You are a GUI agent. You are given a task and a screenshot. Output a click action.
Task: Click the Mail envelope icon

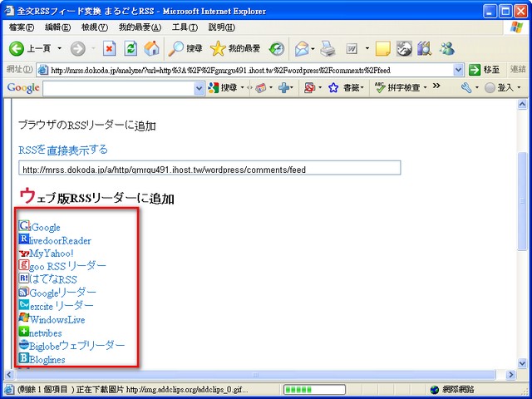(x=302, y=49)
